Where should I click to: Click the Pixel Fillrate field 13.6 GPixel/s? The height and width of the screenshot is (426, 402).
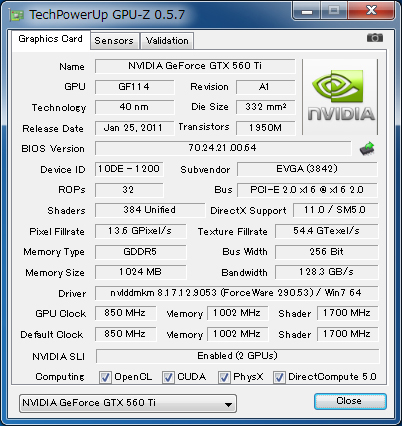[140, 231]
